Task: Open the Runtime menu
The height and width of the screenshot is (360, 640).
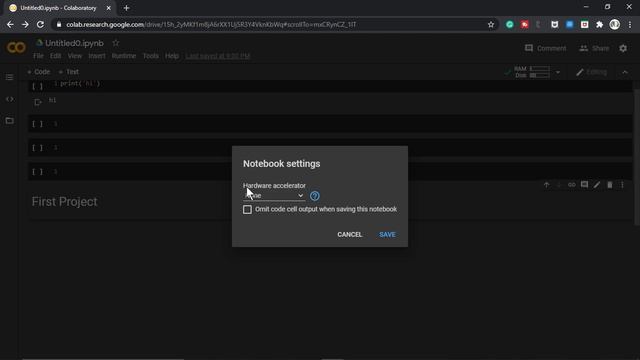Action: 124,56
